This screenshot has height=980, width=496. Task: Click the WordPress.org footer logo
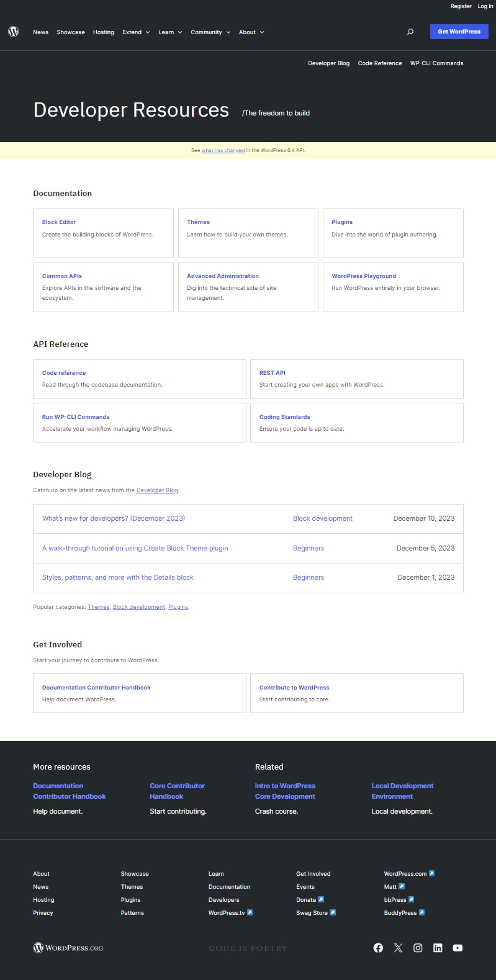point(68,948)
